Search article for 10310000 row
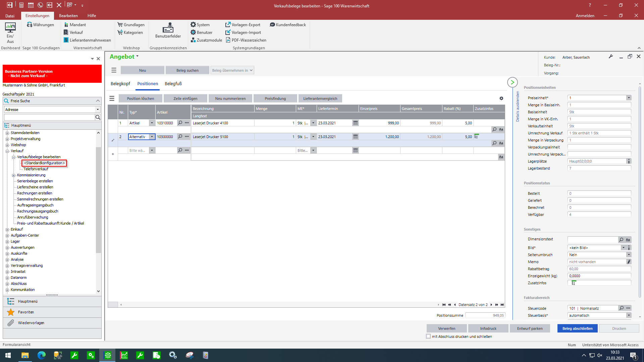The height and width of the screenshot is (362, 644). tap(180, 123)
